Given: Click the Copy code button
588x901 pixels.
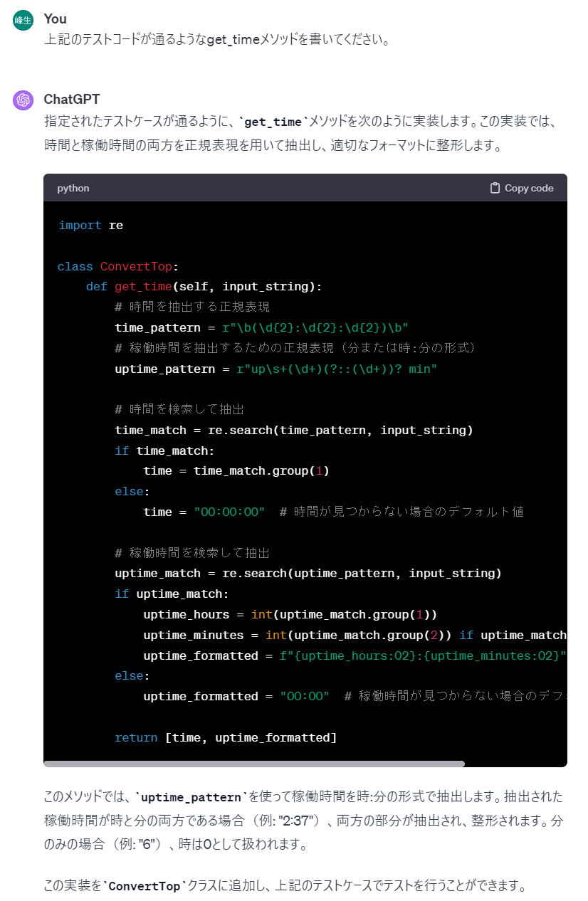Looking at the screenshot, I should point(522,188).
